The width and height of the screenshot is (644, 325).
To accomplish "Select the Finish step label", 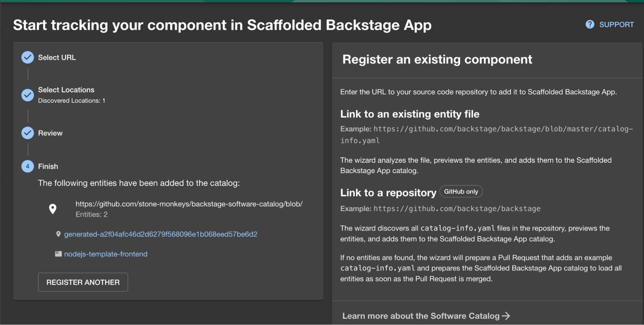I will [48, 166].
